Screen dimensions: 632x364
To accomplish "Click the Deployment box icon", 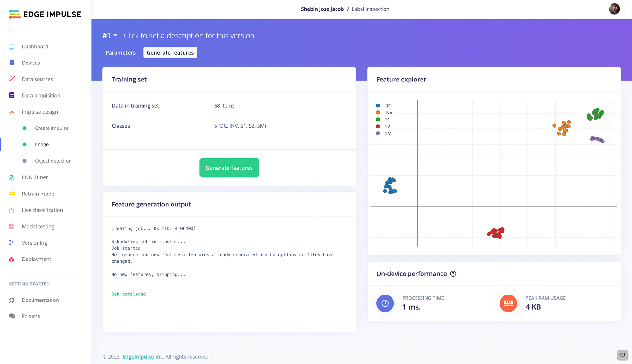I will click(12, 259).
